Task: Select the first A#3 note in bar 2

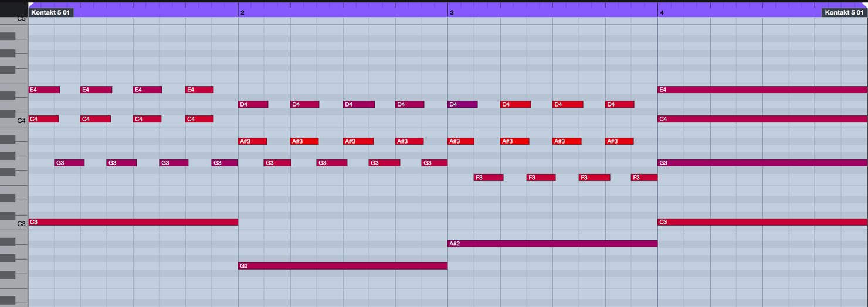Action: coord(253,141)
